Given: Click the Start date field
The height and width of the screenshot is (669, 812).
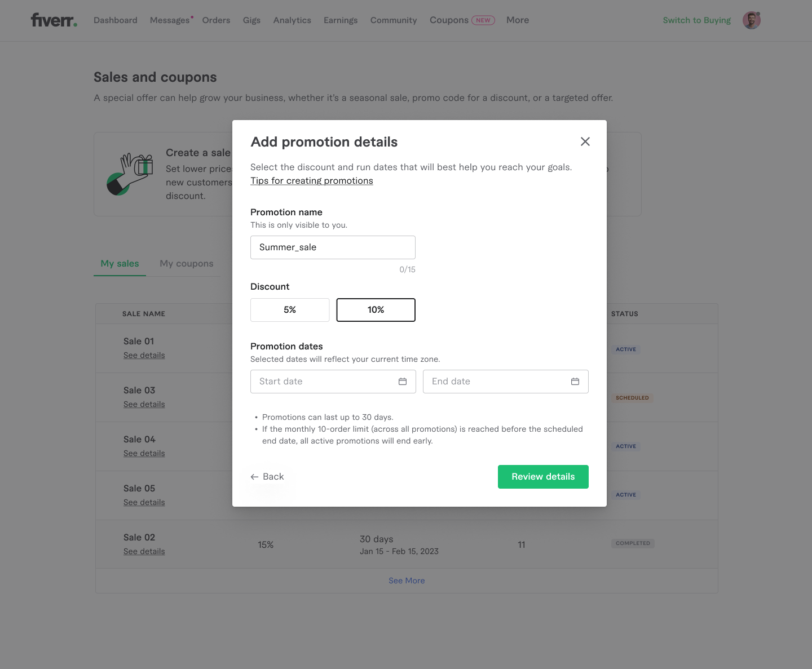Looking at the screenshot, I should click(333, 382).
